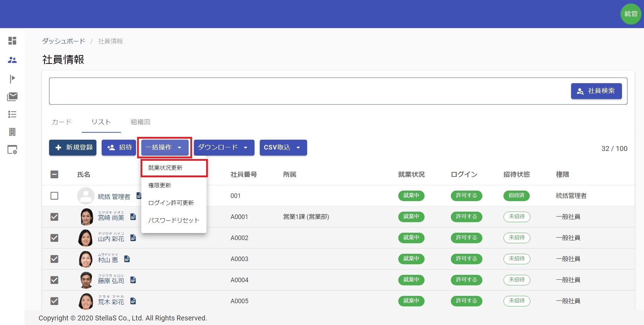644x325 pixels.
Task: Click the 統管 user avatar
Action: (631, 14)
